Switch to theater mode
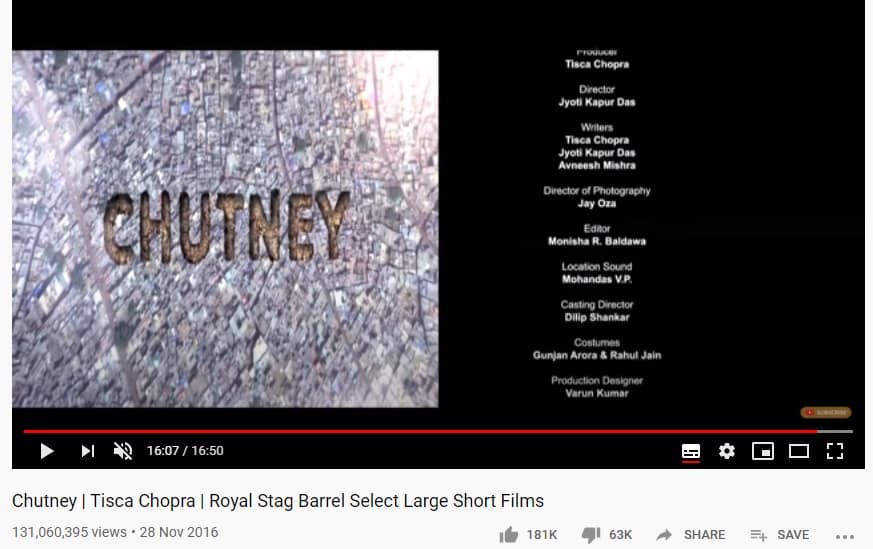The height and width of the screenshot is (549, 873). pos(799,450)
